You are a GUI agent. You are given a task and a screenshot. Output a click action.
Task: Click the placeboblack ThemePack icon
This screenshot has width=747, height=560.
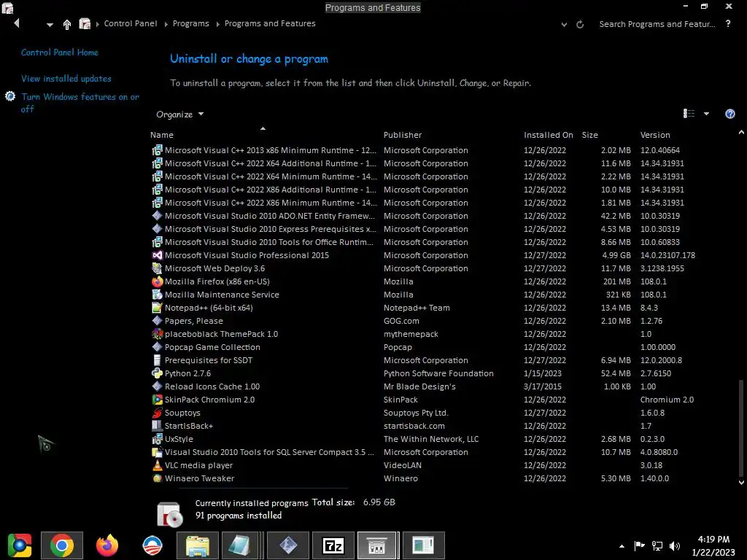(158, 334)
